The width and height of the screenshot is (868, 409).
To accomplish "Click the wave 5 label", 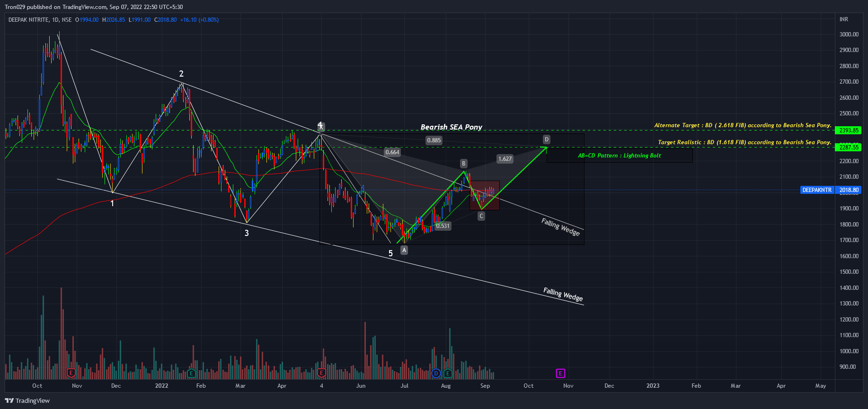I will coord(390,253).
